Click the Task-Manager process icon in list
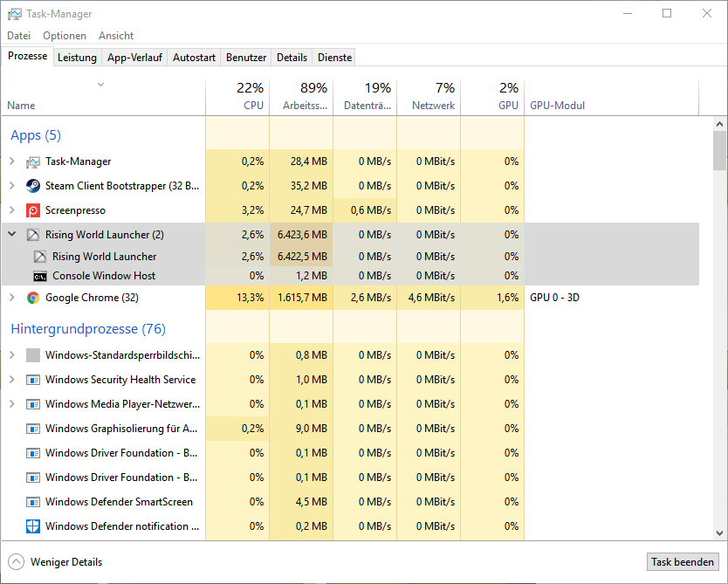Viewport: 728px width, 584px height. tap(33, 161)
